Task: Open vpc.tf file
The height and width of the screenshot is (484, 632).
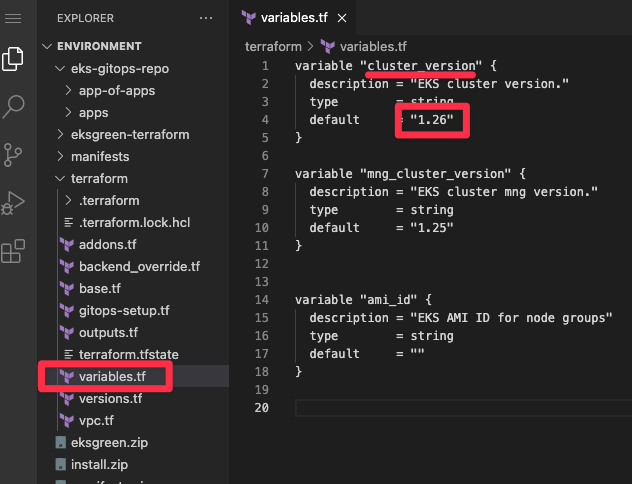Action: pyautogui.click(x=96, y=420)
